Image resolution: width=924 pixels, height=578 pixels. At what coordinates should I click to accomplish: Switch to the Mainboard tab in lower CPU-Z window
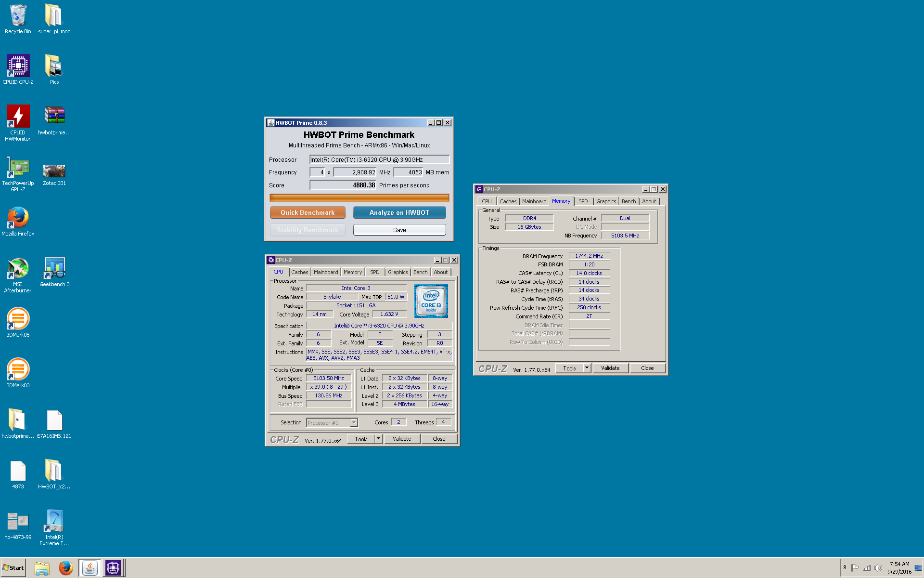326,272
